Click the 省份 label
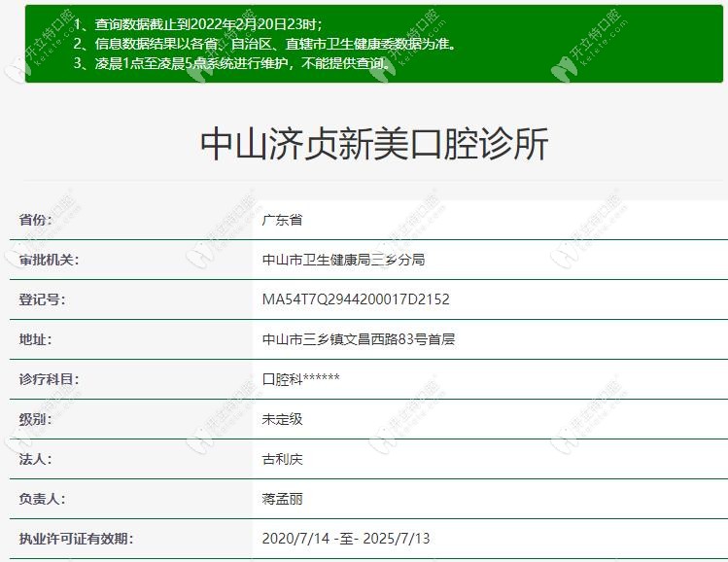728x562 pixels. tap(36, 220)
